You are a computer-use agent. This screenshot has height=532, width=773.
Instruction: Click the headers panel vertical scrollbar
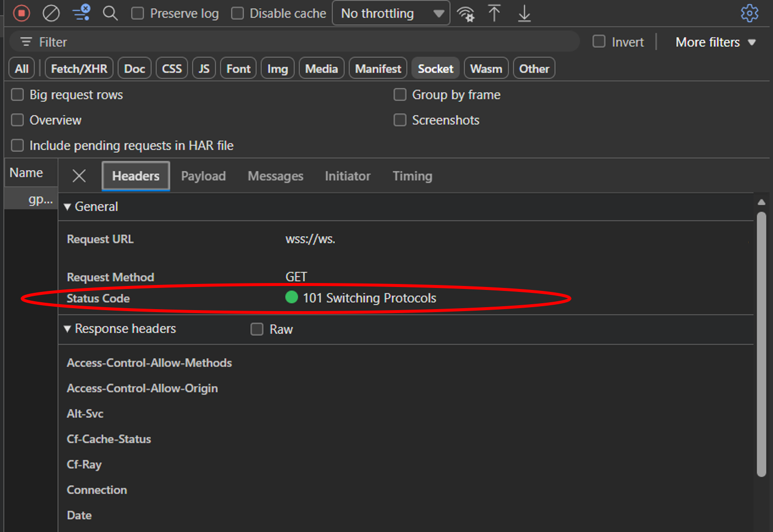coord(761,344)
